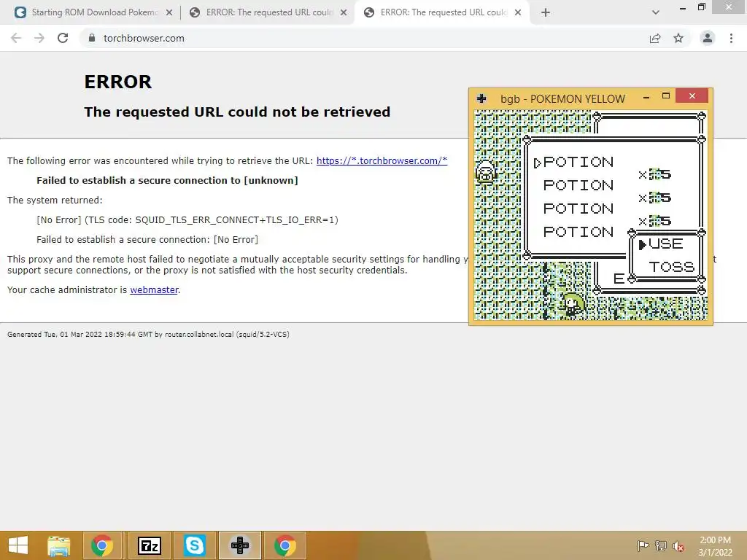Screen dimensions: 747x560
Task: Click TOSS in the game menu
Action: [x=672, y=267]
